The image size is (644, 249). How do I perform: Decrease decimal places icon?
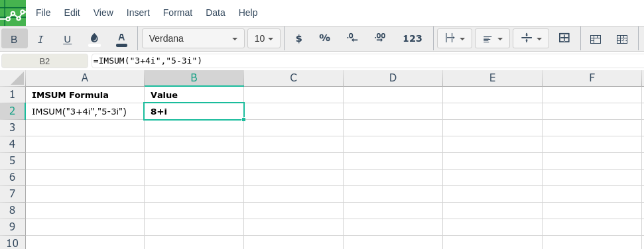[x=352, y=38]
